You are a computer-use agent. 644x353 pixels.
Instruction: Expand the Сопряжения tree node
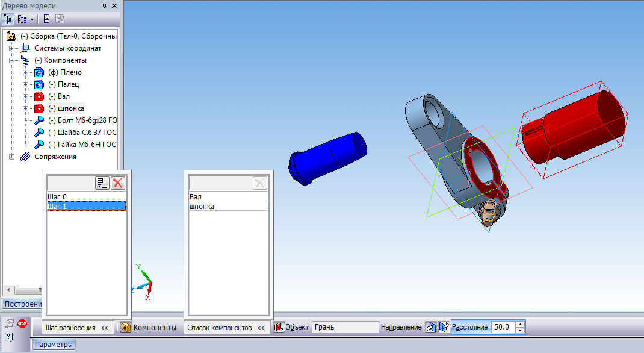click(11, 157)
